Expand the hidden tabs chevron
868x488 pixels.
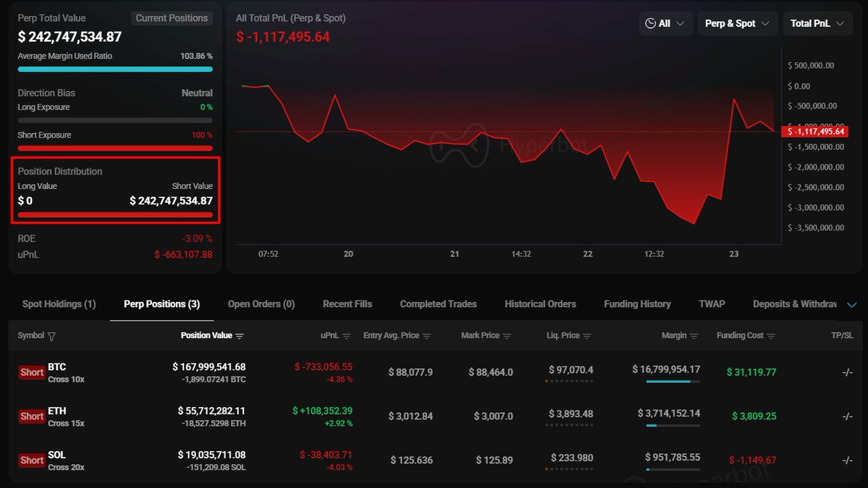click(851, 305)
